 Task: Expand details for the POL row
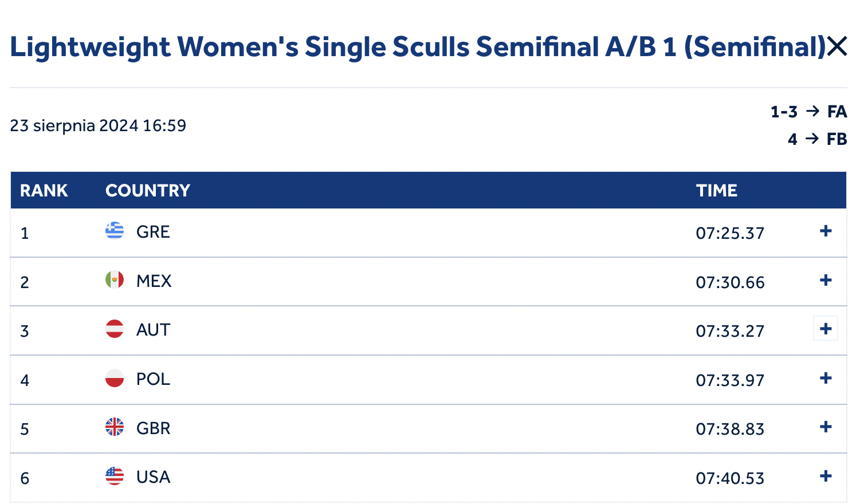pyautogui.click(x=826, y=378)
